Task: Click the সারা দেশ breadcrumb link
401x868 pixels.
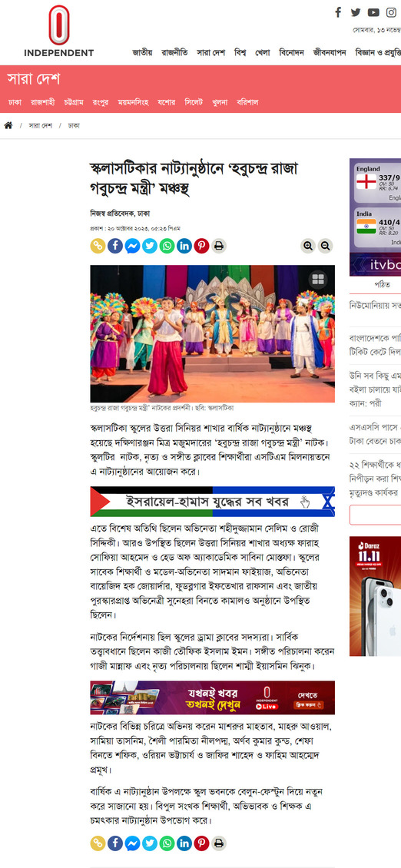Action: point(41,125)
